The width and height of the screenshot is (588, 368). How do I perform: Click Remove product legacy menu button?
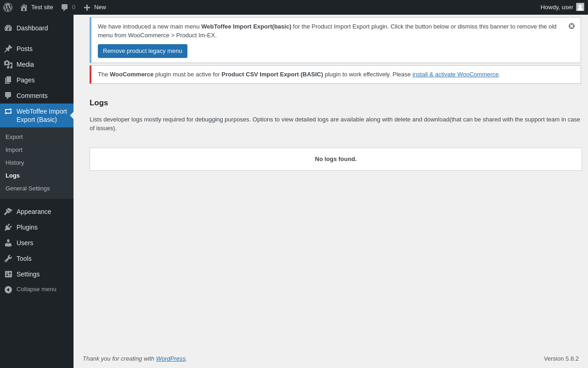(142, 51)
